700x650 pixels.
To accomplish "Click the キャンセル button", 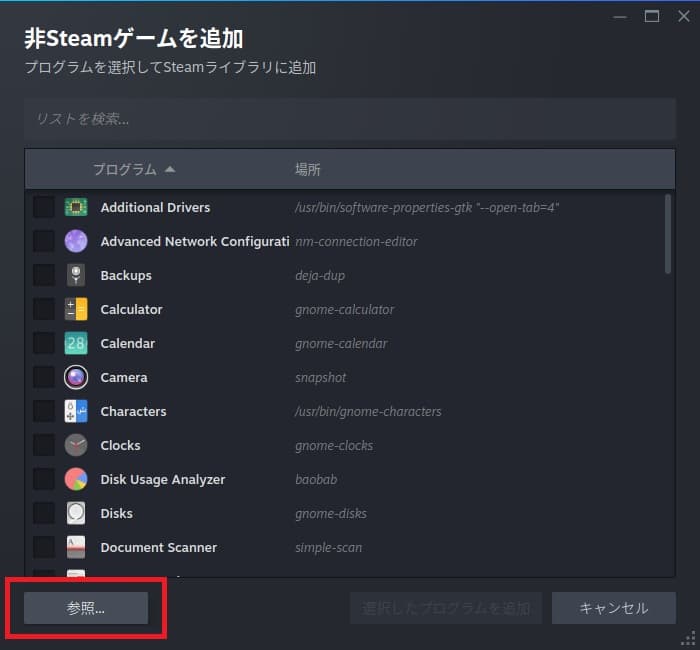I will click(x=614, y=608).
